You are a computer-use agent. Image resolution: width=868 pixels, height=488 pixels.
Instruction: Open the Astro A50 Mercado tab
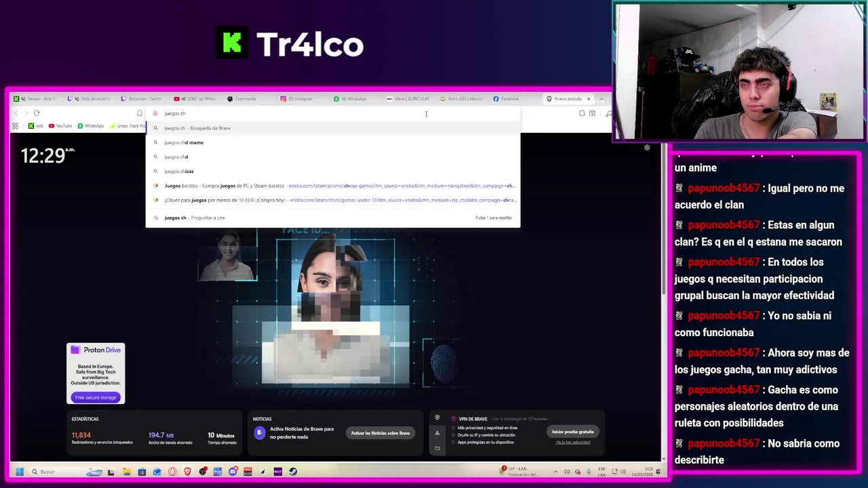coord(461,99)
